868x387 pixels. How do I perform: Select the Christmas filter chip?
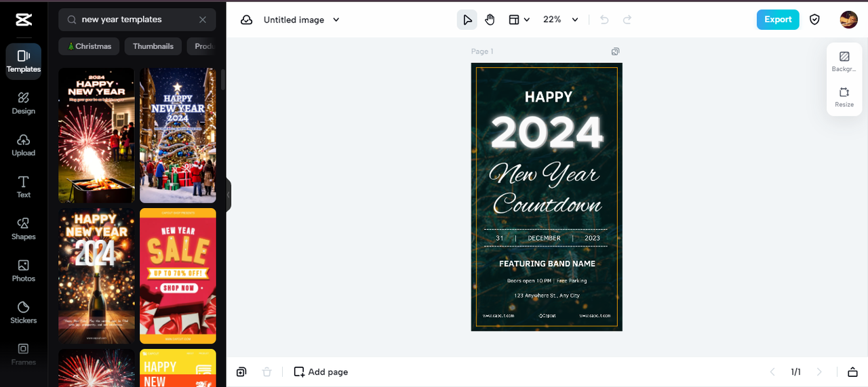click(x=90, y=46)
